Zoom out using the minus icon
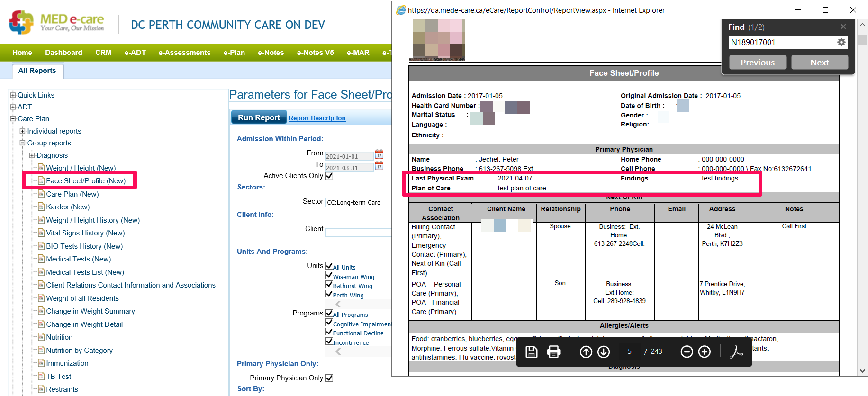Image resolution: width=868 pixels, height=396 pixels. pyautogui.click(x=687, y=351)
